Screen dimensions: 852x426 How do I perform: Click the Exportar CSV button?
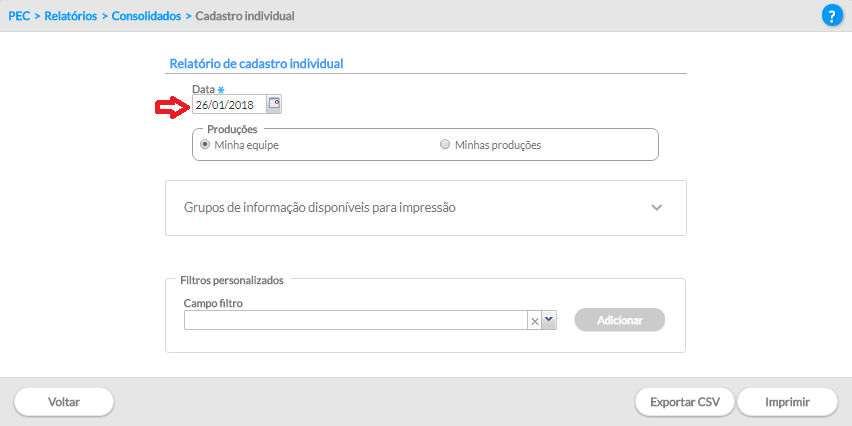click(x=685, y=402)
